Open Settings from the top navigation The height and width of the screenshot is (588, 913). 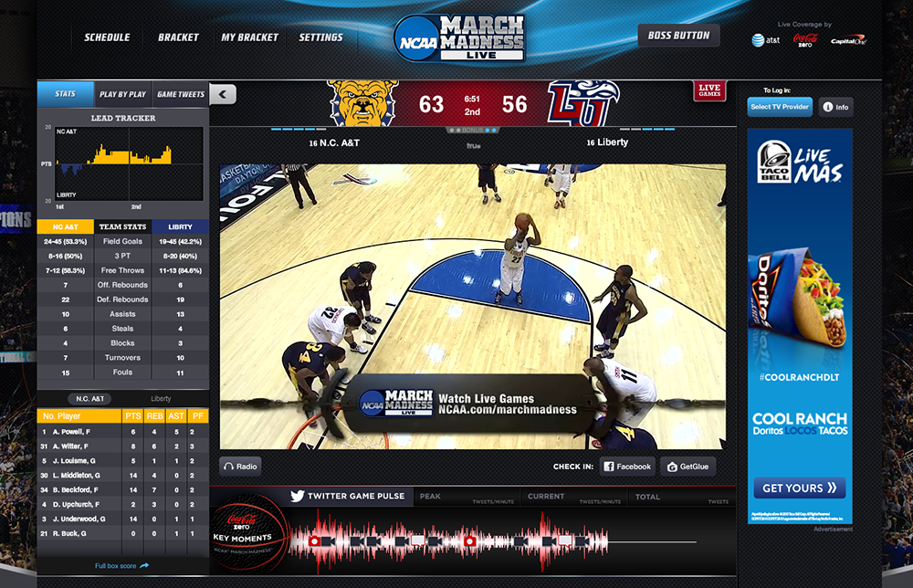click(320, 37)
